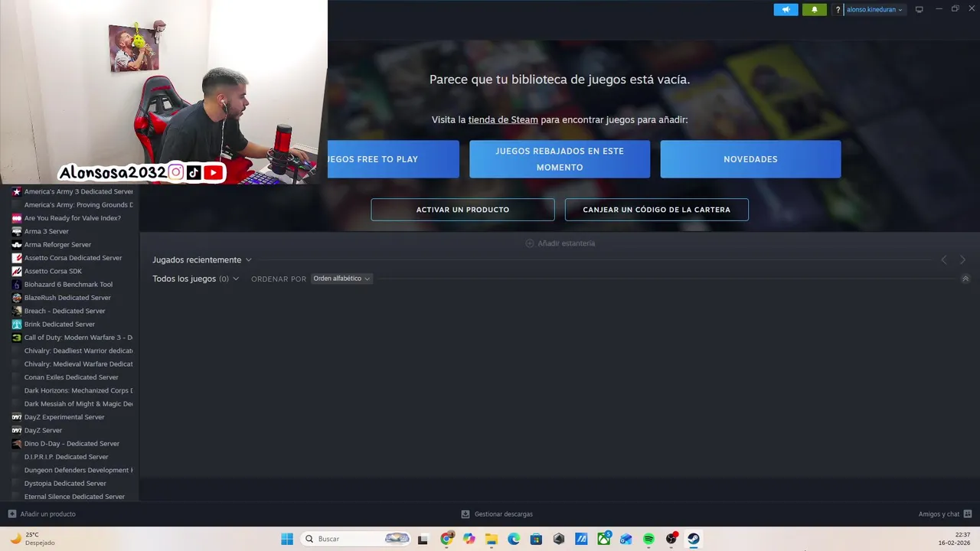Collapse the Todos los juegos shelf chevron
The width and height of the screenshot is (980, 551).
point(965,279)
